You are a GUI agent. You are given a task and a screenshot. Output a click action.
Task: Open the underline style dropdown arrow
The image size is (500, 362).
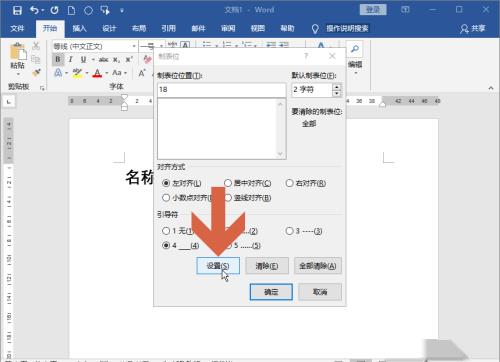coord(93,60)
